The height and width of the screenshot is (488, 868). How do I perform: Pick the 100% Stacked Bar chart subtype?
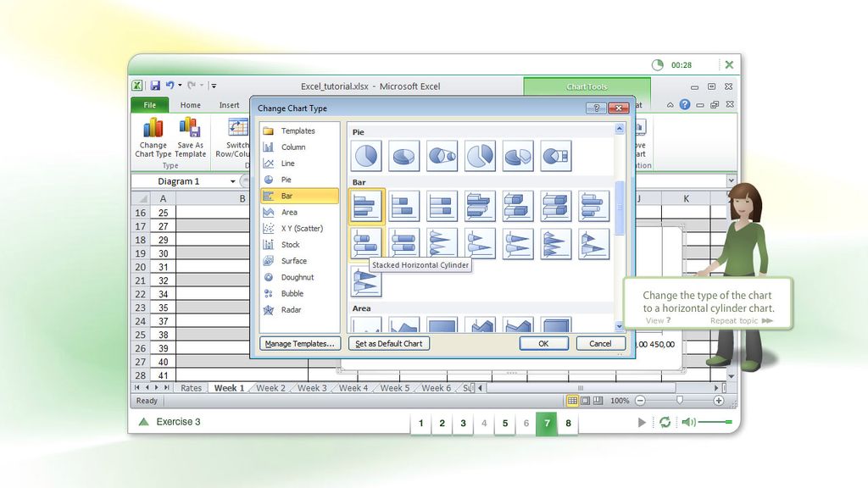[x=442, y=206]
